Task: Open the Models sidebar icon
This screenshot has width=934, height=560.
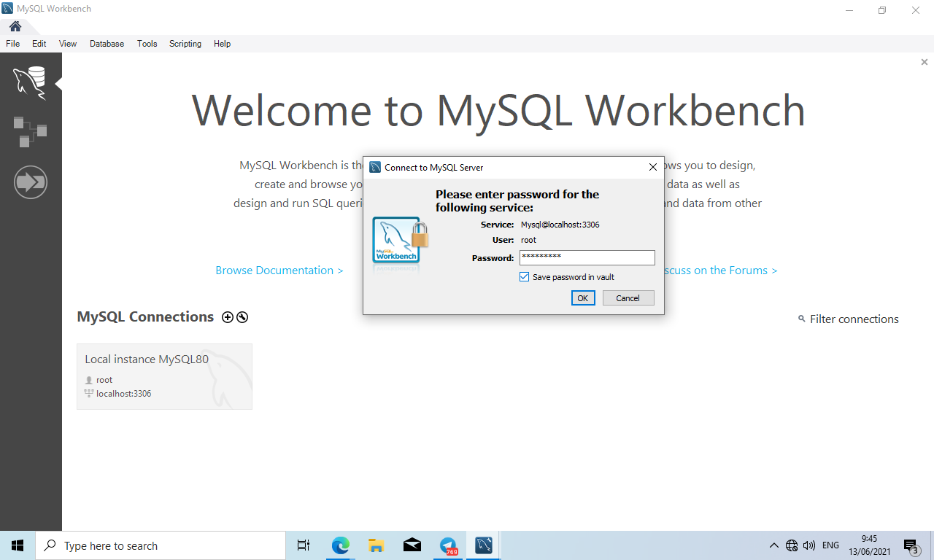Action: (30, 132)
